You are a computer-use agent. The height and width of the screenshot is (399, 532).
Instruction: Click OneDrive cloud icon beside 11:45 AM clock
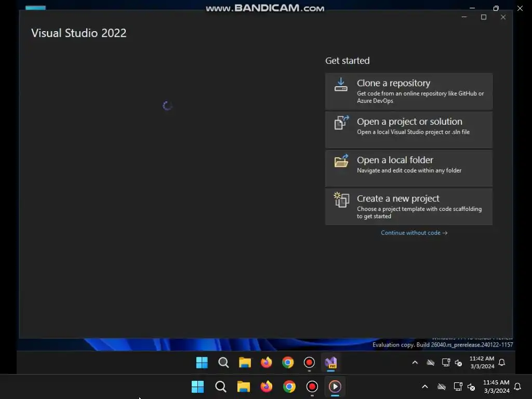(442, 387)
